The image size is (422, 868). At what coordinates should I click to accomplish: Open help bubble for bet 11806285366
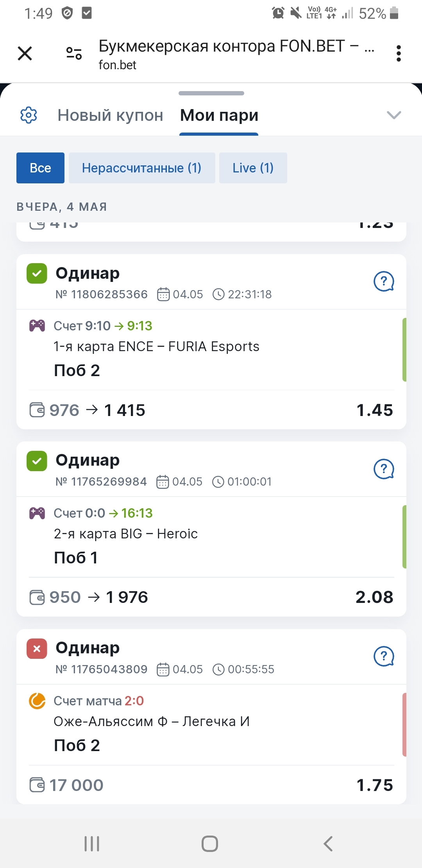384,281
